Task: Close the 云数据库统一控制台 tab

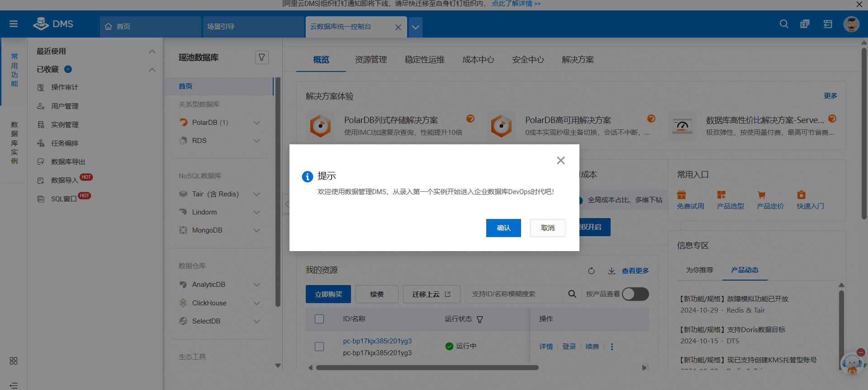Action: (x=398, y=27)
